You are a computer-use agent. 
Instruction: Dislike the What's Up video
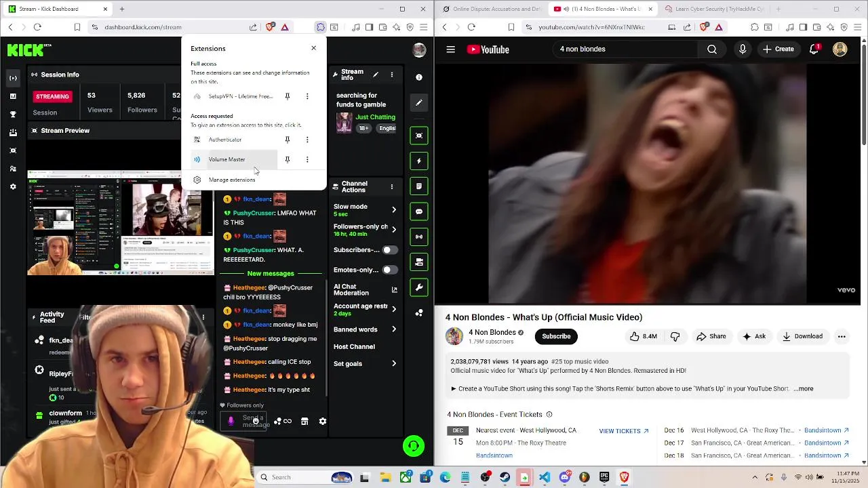pyautogui.click(x=675, y=336)
